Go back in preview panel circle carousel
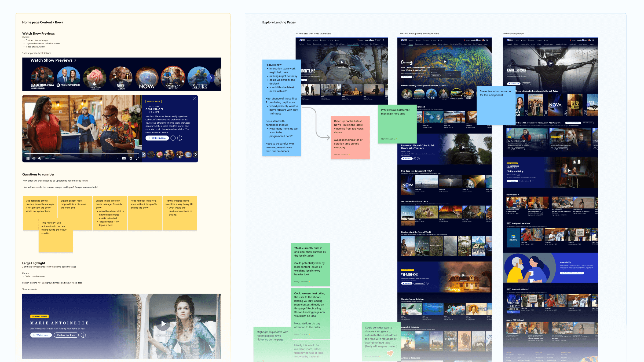 (144, 154)
